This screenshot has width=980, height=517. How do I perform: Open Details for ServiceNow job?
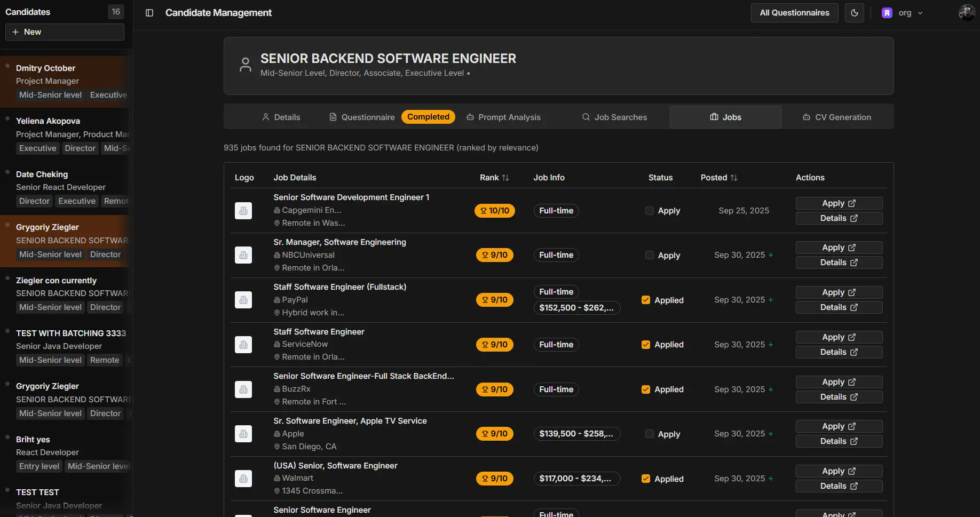839,352
